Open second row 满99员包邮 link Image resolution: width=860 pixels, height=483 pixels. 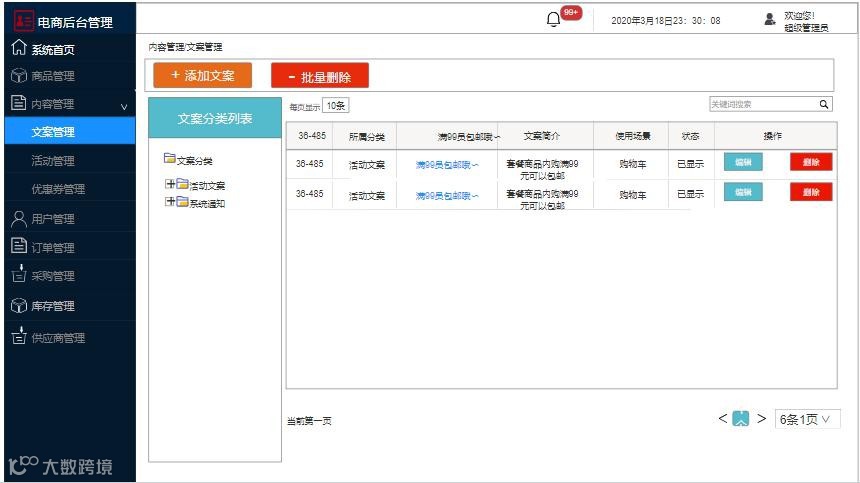(447, 195)
